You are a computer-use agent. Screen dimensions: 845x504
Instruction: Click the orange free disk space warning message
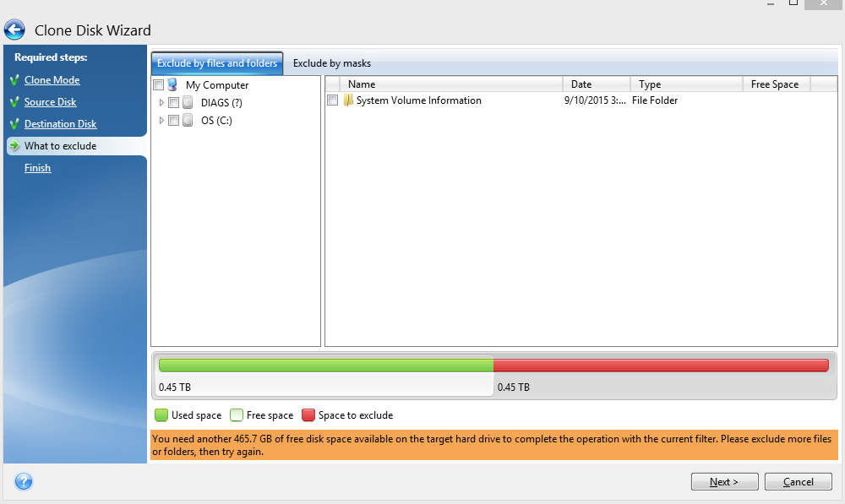point(494,445)
